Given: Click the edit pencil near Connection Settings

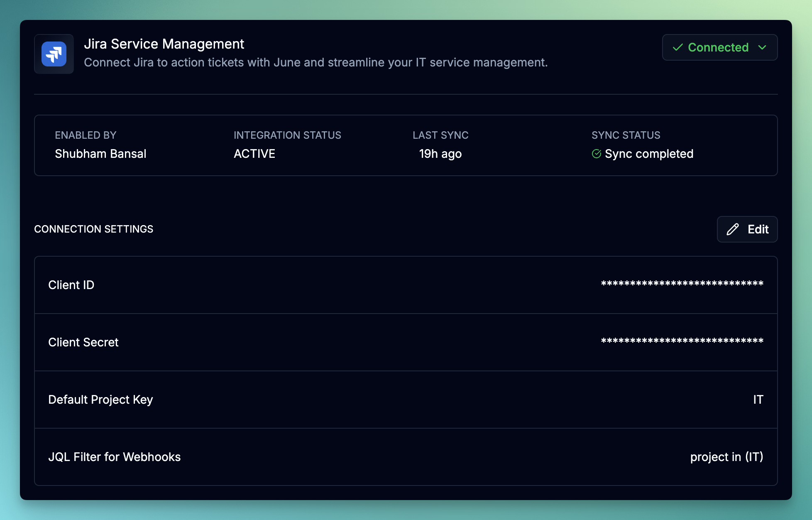Looking at the screenshot, I should (733, 229).
